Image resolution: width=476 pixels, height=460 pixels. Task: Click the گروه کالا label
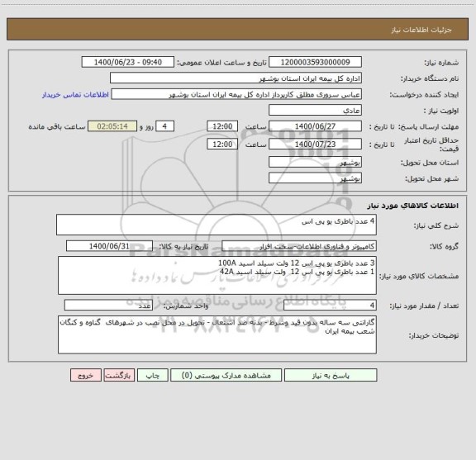tap(444, 246)
